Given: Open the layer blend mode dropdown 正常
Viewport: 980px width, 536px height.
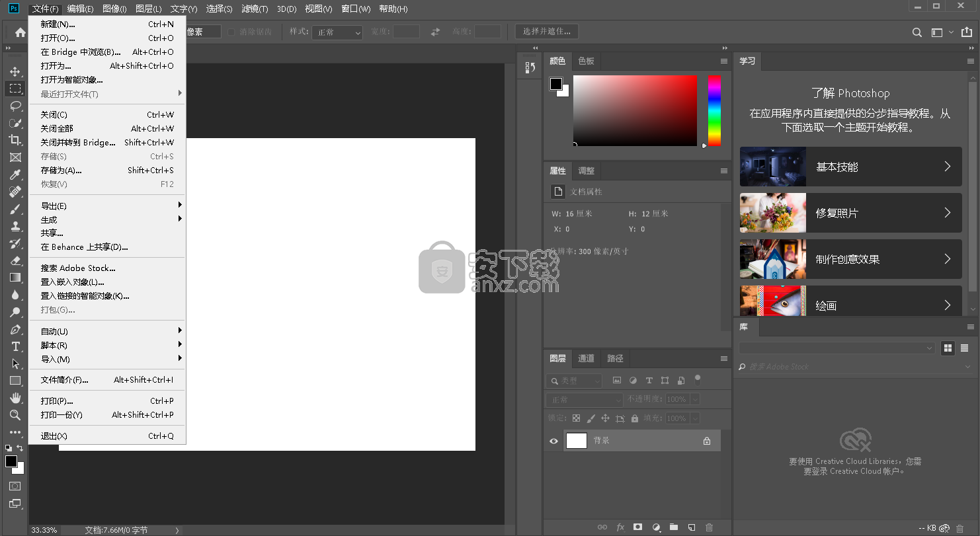Looking at the screenshot, I should click(x=585, y=400).
